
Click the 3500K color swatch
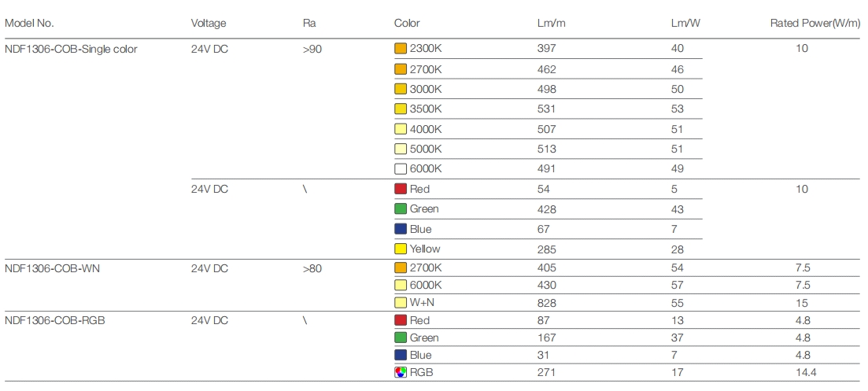tap(401, 109)
